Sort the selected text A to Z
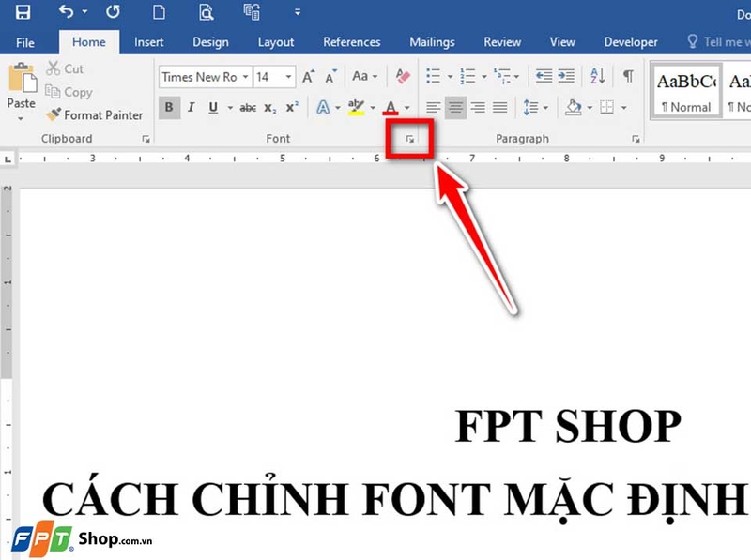Image resolution: width=751 pixels, height=560 pixels. tap(598, 77)
